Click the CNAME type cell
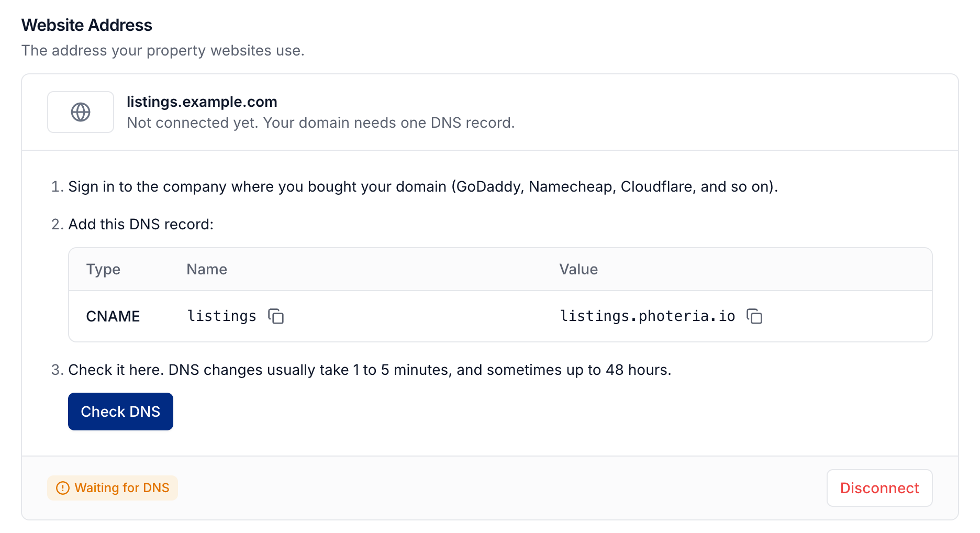 [113, 316]
